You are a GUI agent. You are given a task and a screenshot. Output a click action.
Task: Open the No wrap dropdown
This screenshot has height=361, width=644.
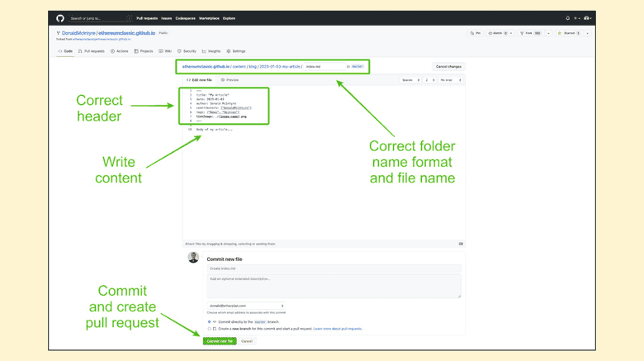point(450,80)
